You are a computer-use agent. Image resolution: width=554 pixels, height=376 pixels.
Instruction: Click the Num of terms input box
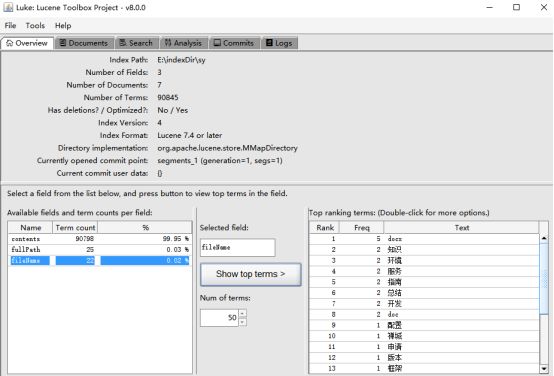pyautogui.click(x=219, y=317)
